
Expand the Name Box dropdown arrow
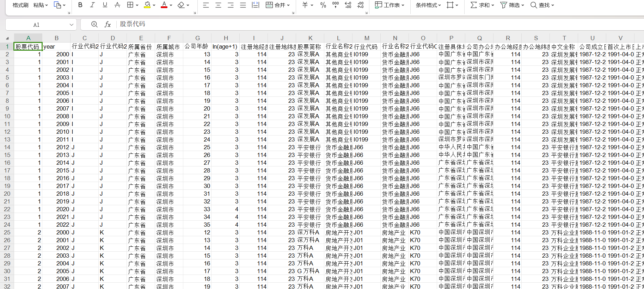pyautogui.click(x=72, y=25)
